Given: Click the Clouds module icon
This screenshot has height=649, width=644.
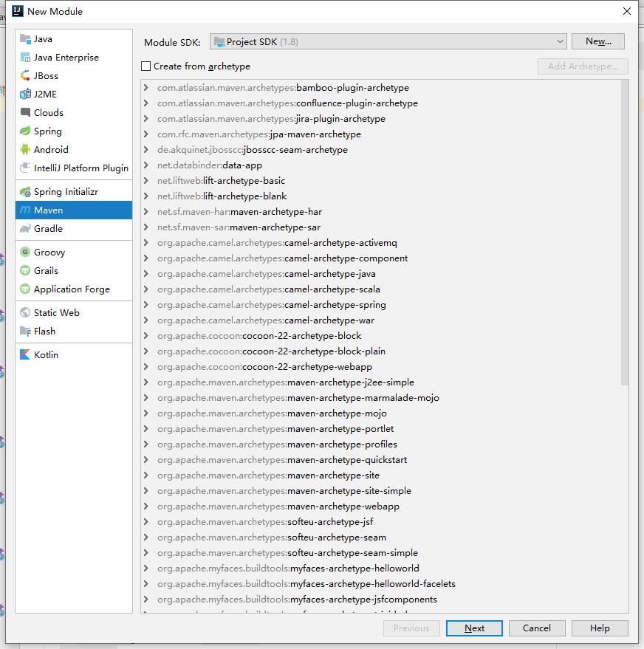Looking at the screenshot, I should pyautogui.click(x=26, y=113).
